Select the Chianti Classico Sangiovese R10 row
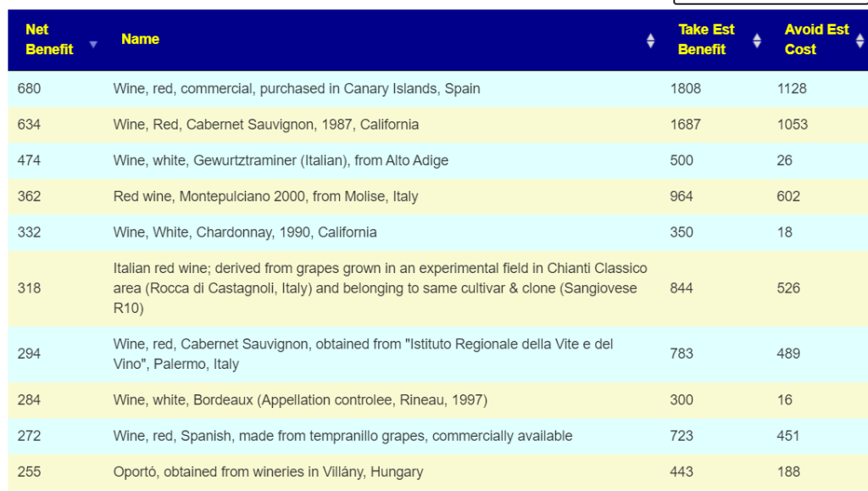This screenshot has height=491, width=868. coord(438,288)
